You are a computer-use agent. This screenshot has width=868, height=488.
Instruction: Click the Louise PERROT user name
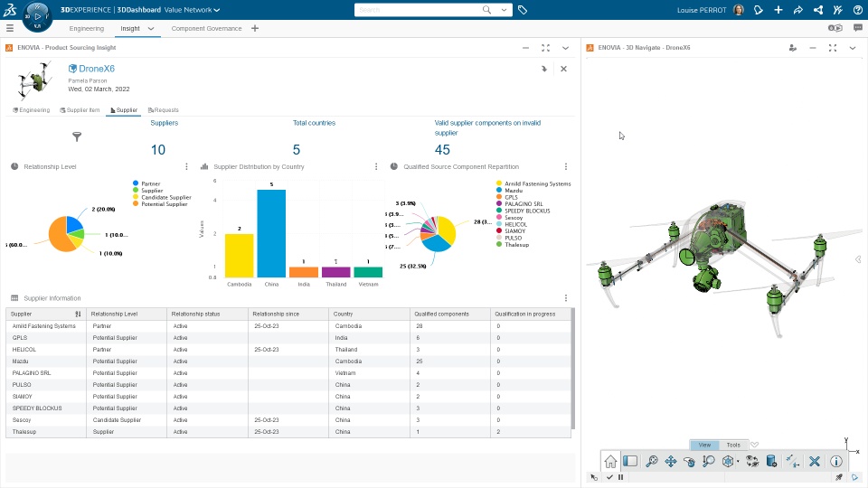(x=702, y=10)
